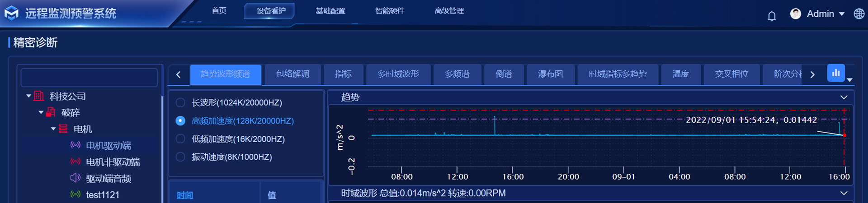Open the 基础配置 menu
Viewport: 868px width, 203px height.
pyautogui.click(x=330, y=11)
